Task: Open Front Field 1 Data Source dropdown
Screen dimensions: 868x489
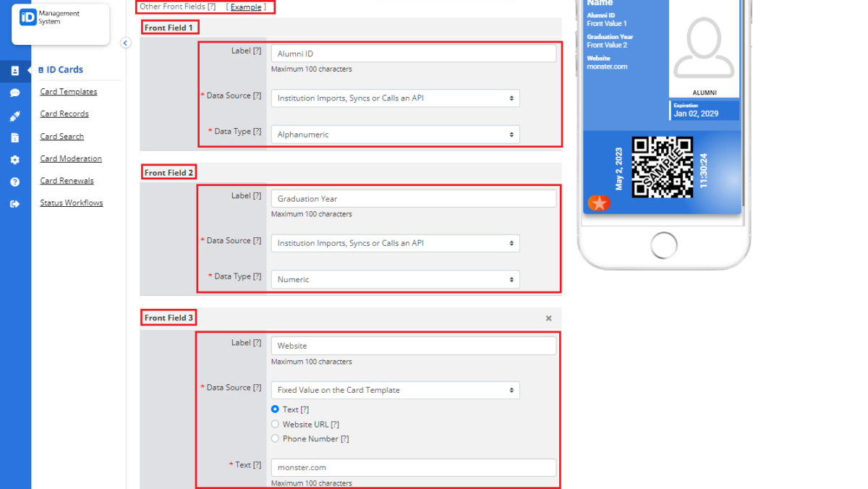Action: point(395,98)
